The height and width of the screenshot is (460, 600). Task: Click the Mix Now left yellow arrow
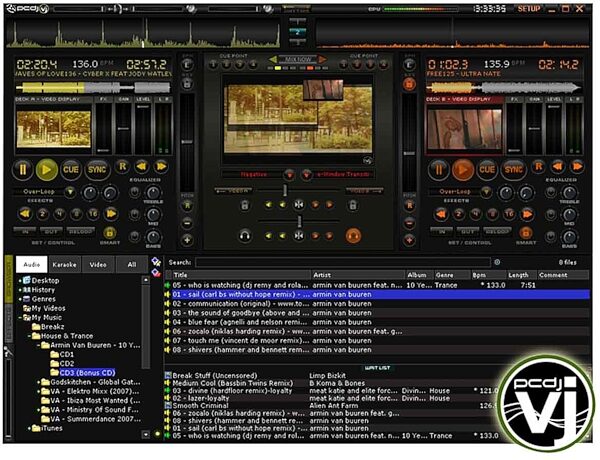coord(272,59)
